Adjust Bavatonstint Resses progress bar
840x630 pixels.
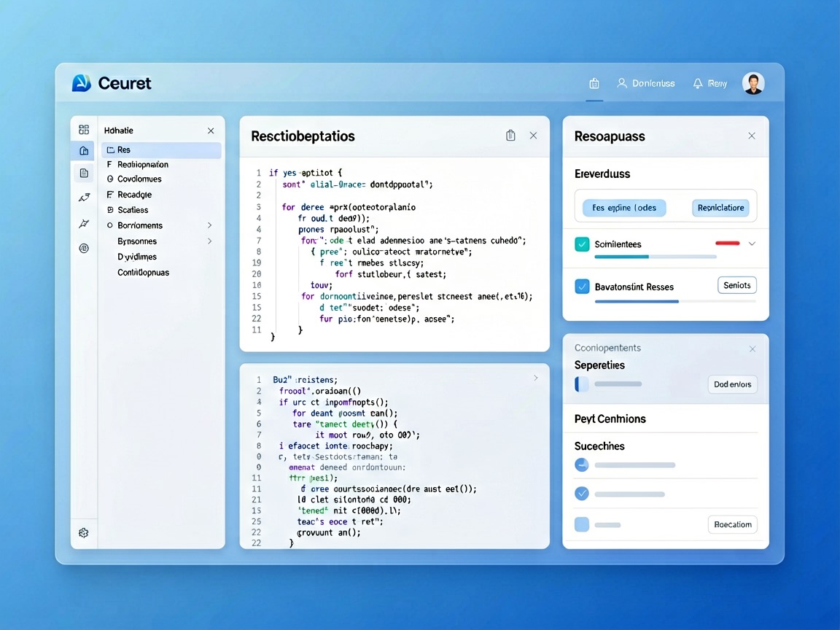[x=675, y=302]
